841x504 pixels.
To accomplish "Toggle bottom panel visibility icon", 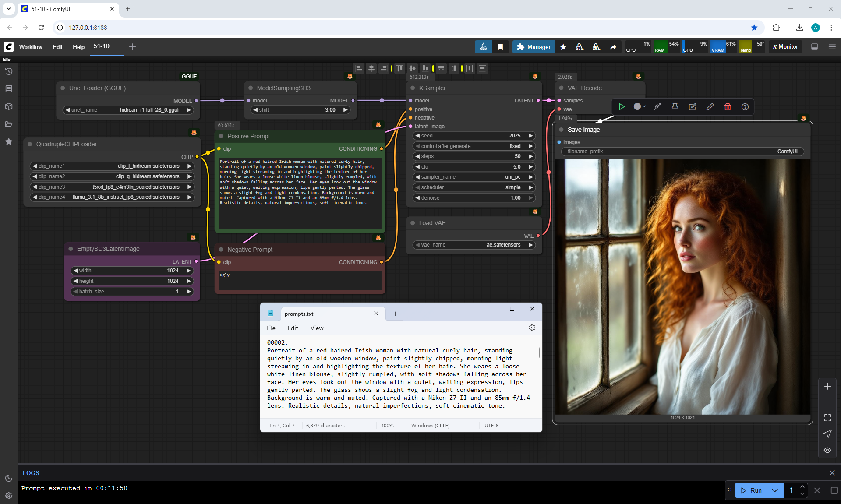I will coord(815,47).
